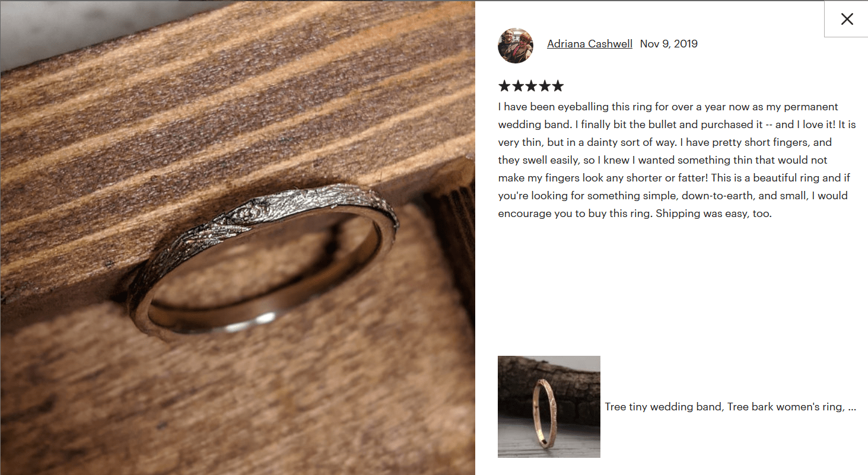The height and width of the screenshot is (475, 868).
Task: Close the review photo overlay
Action: (847, 19)
